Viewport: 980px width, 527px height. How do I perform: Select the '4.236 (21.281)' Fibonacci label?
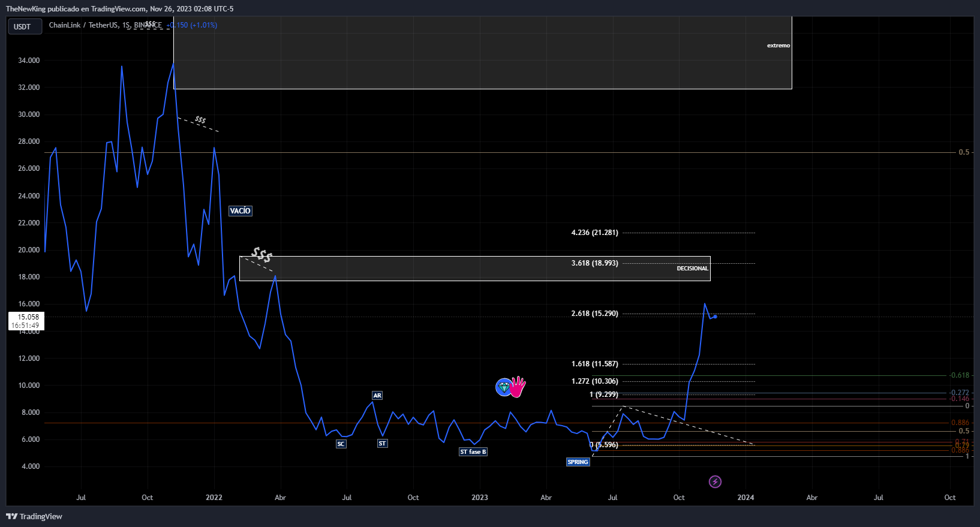tap(594, 233)
